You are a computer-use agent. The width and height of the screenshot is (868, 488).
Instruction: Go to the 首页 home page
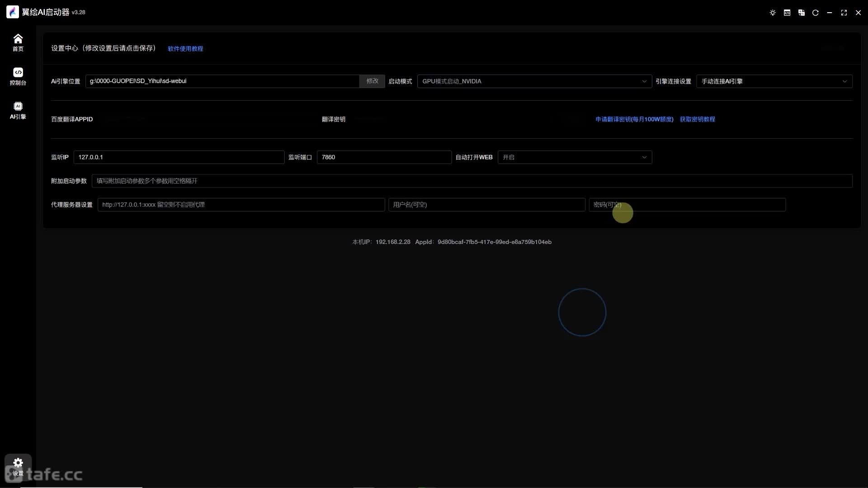pos(18,42)
